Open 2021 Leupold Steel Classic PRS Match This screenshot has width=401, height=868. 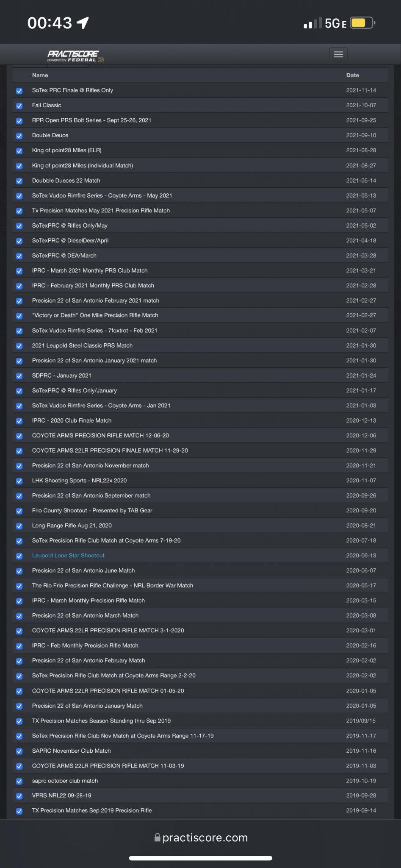point(82,345)
